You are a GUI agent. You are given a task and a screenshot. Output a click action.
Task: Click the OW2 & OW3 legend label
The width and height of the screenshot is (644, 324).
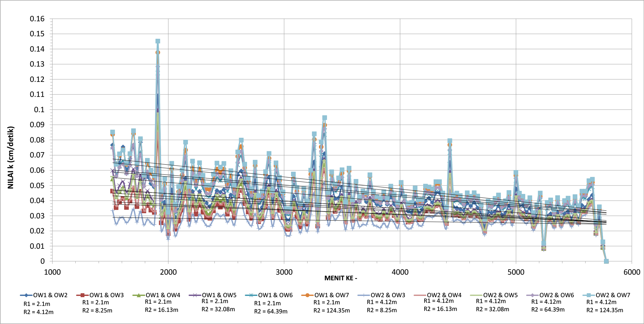click(388, 295)
